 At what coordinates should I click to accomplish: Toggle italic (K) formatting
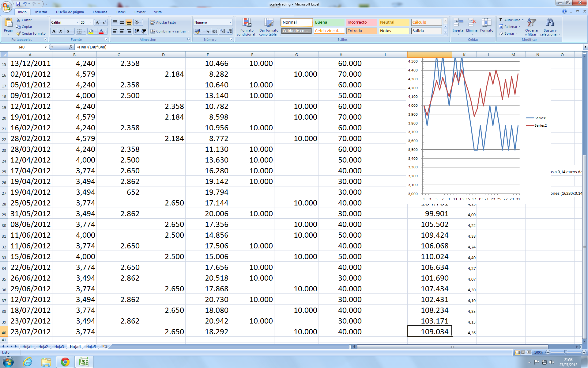tap(61, 31)
